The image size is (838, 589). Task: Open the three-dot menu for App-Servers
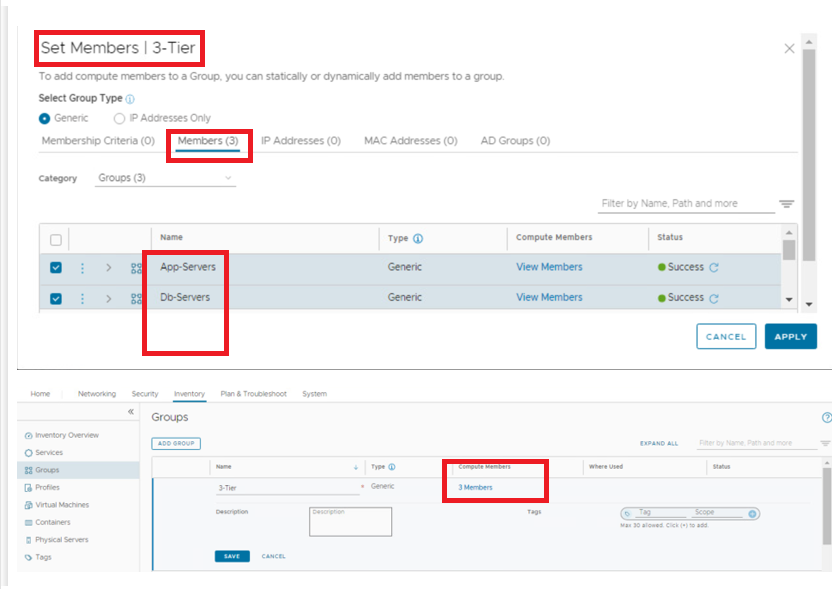[x=82, y=268]
